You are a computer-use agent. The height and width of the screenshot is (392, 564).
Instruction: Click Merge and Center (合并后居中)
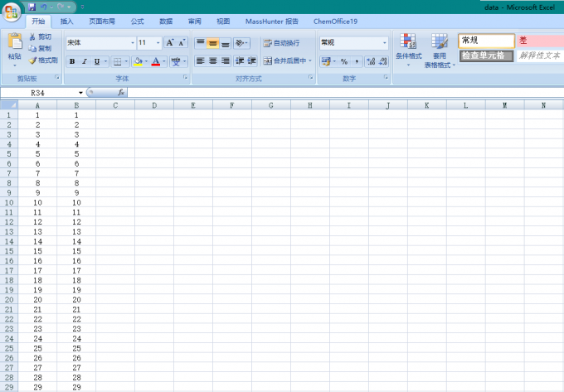pos(284,61)
